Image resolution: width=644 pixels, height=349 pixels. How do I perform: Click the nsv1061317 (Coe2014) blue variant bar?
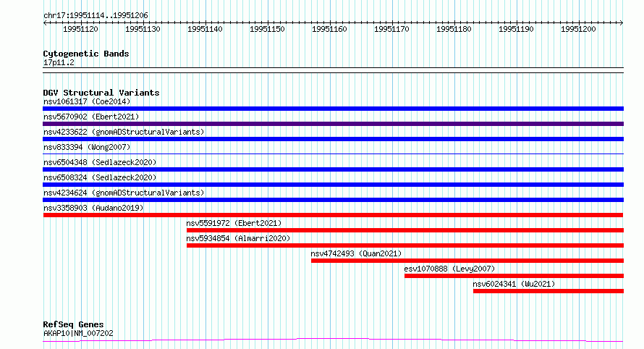click(x=333, y=109)
